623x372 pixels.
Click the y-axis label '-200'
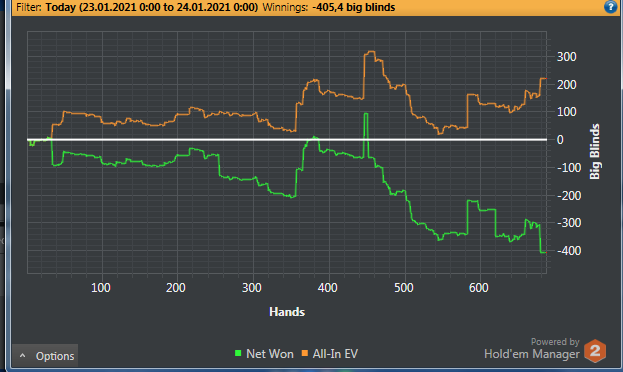(569, 196)
